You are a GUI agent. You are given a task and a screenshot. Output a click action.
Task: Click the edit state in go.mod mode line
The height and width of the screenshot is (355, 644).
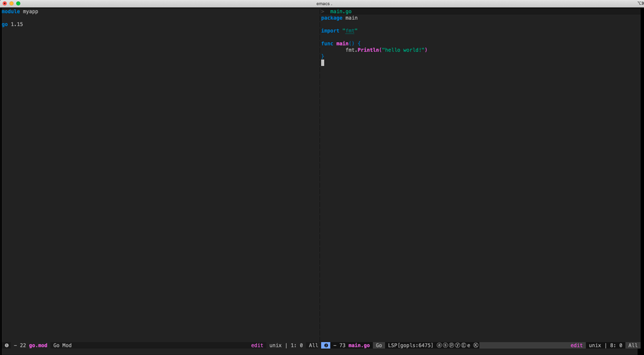click(x=257, y=346)
